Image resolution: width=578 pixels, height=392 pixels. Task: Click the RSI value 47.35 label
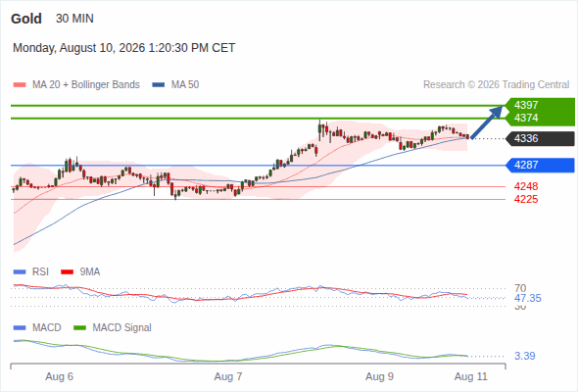(528, 298)
